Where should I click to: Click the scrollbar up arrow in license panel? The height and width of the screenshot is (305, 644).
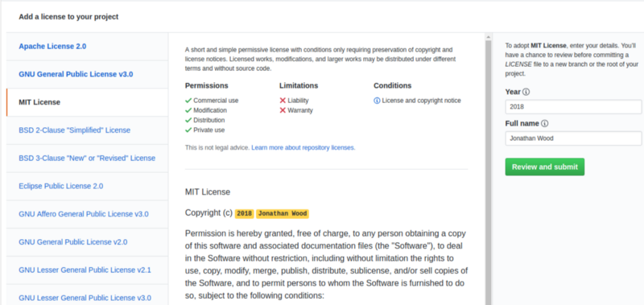click(488, 37)
